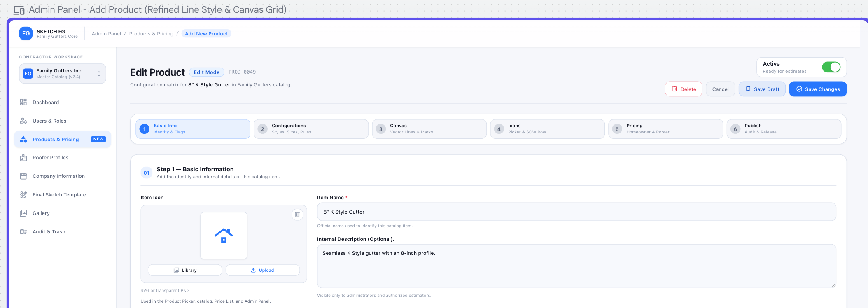This screenshot has height=308, width=868.
Task: Go to step 1 Basic Info
Action: tap(193, 129)
